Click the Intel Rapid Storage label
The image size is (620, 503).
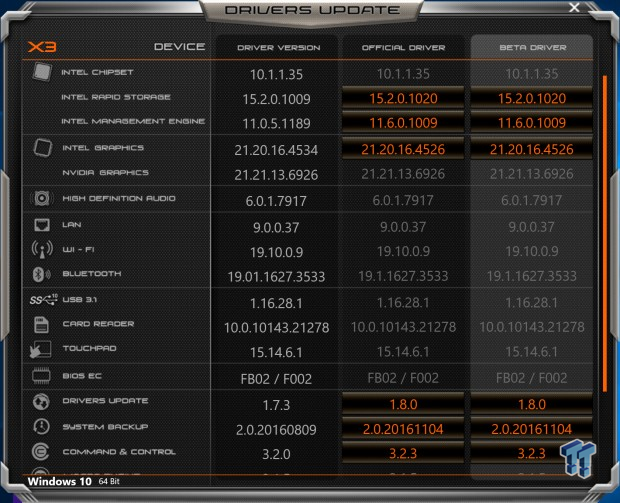116,97
